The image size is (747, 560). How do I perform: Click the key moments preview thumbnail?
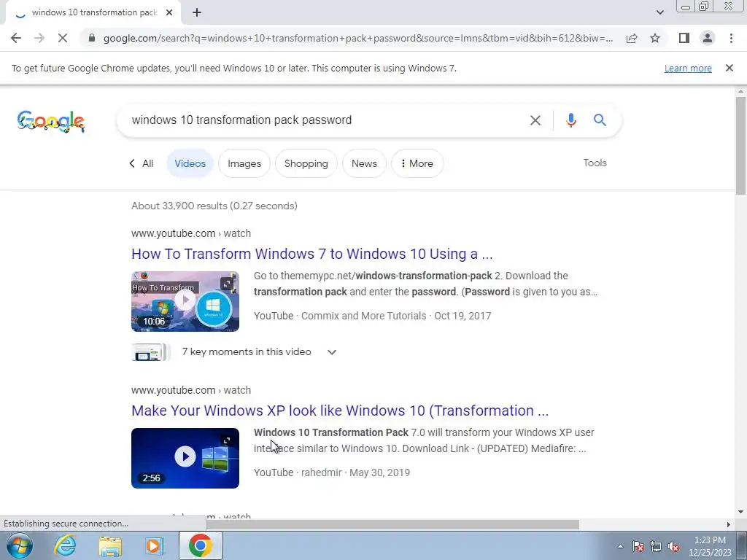[x=150, y=352]
